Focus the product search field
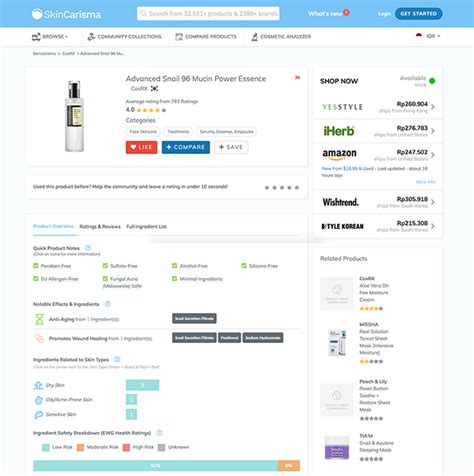The height and width of the screenshot is (476, 474). pos(208,14)
